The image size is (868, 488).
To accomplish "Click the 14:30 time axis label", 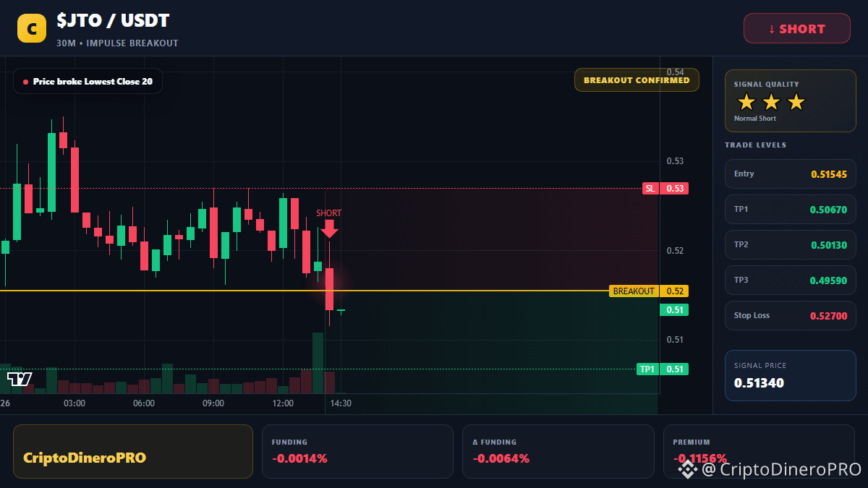I will tap(341, 403).
